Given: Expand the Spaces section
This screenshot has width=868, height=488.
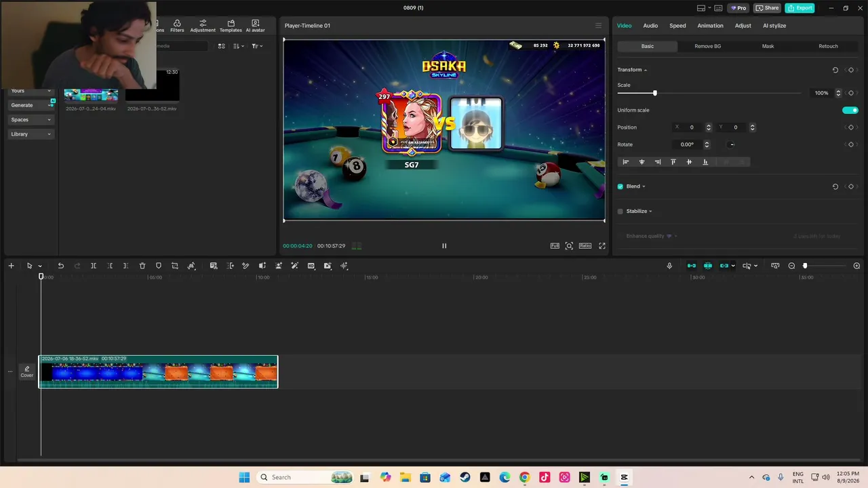Looking at the screenshot, I should 31,120.
